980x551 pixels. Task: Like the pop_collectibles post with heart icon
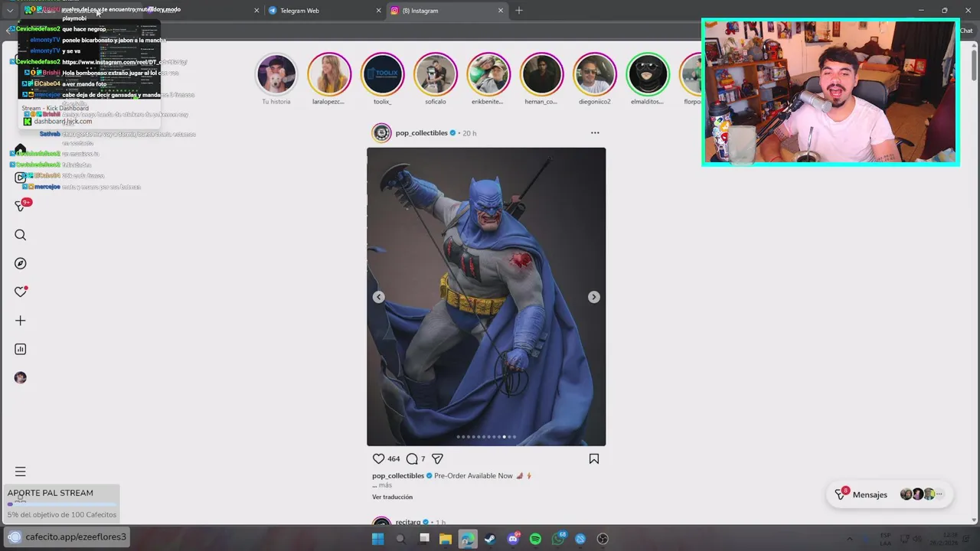pos(378,458)
